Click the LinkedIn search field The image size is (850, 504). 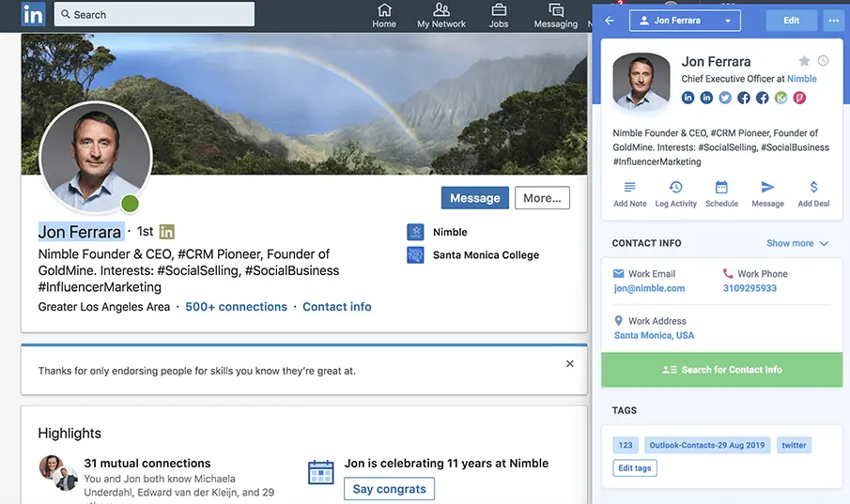(x=155, y=14)
